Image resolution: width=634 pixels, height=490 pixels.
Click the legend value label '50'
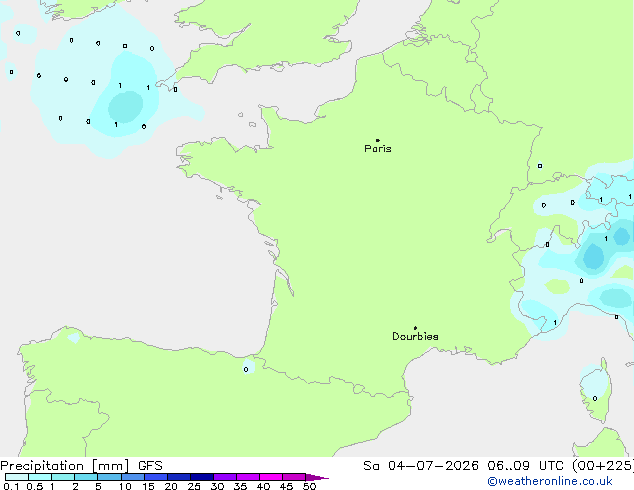(309, 486)
